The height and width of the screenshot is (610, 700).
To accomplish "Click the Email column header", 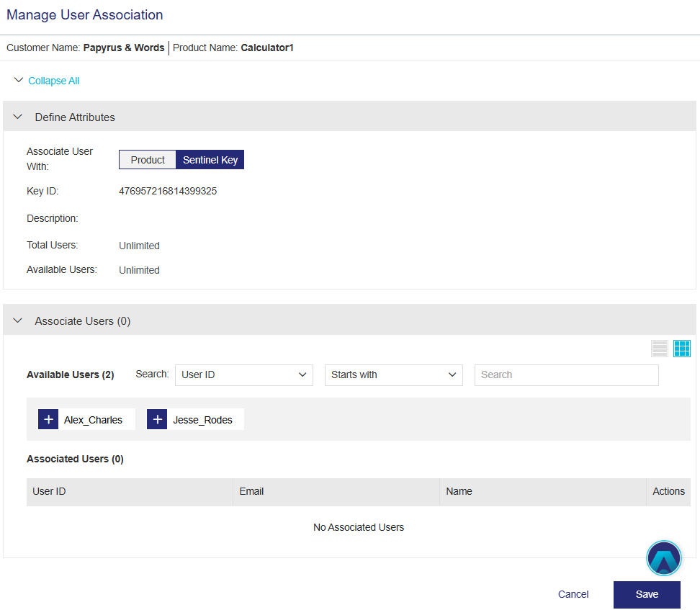I will [252, 491].
